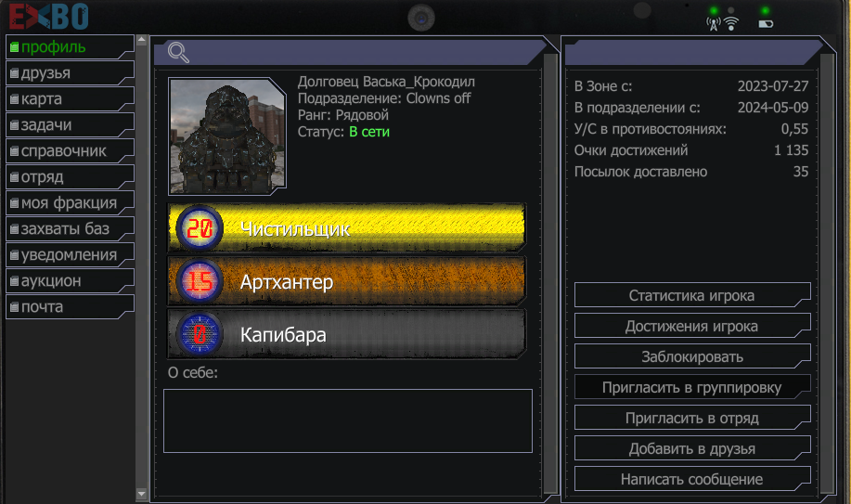Click Добавить в друзья button
851x504 pixels.
(x=692, y=448)
